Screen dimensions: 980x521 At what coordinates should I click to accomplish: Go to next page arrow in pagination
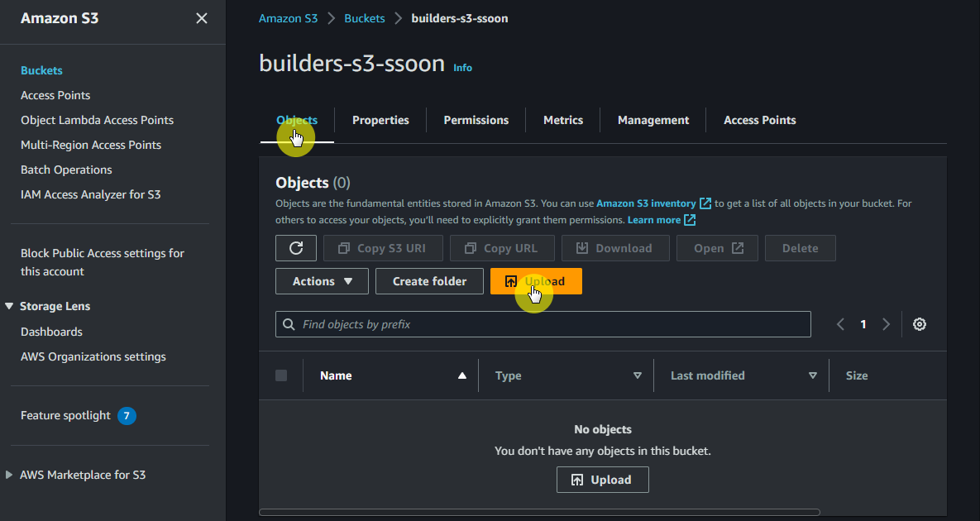coord(886,324)
